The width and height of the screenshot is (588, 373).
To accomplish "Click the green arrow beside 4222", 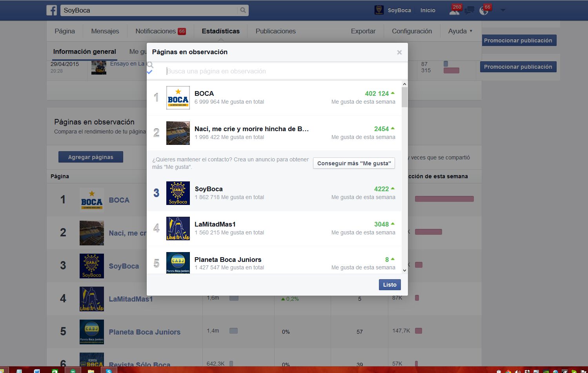I will [x=393, y=188].
